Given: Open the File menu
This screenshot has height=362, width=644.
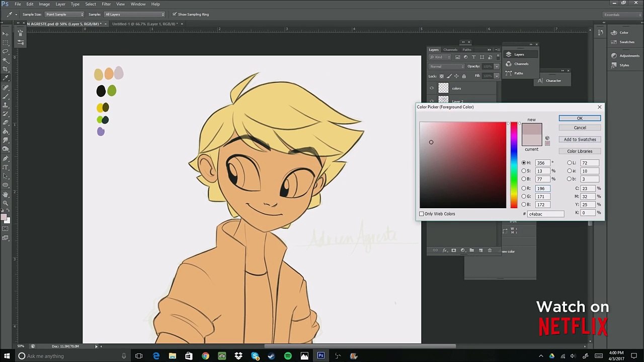Looking at the screenshot, I should [x=18, y=4].
